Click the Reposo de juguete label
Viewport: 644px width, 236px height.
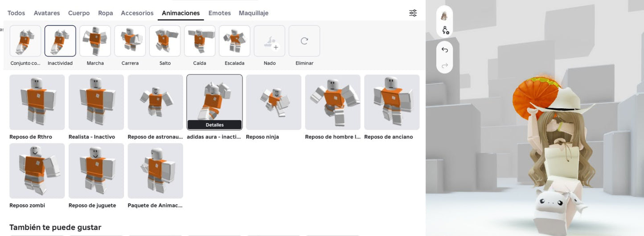(x=92, y=206)
